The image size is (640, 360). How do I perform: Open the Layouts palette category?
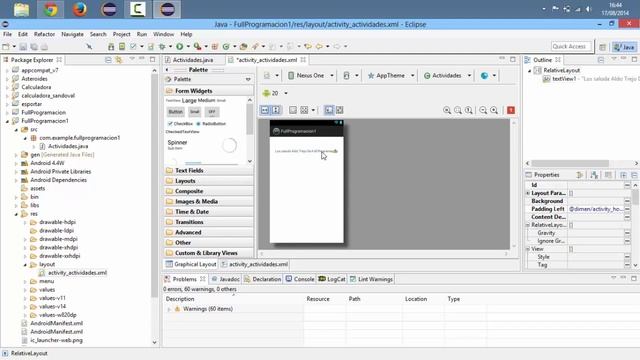[x=209, y=181]
